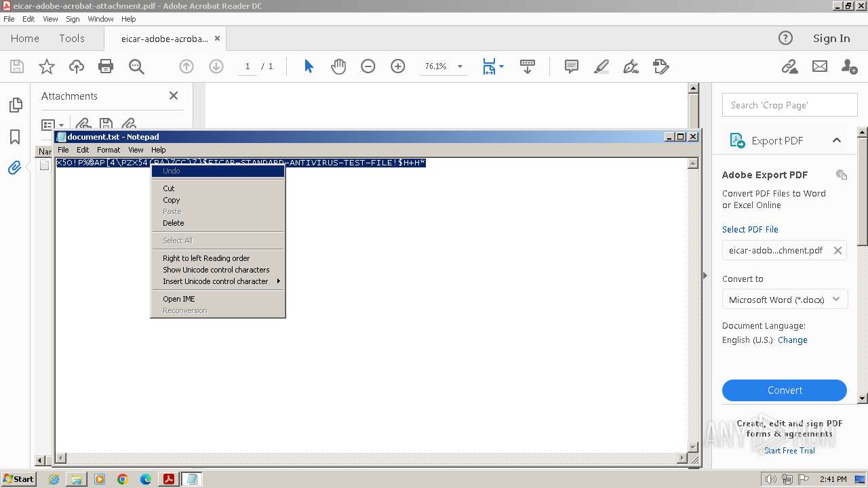Choose Cut in the context menu

point(217,188)
